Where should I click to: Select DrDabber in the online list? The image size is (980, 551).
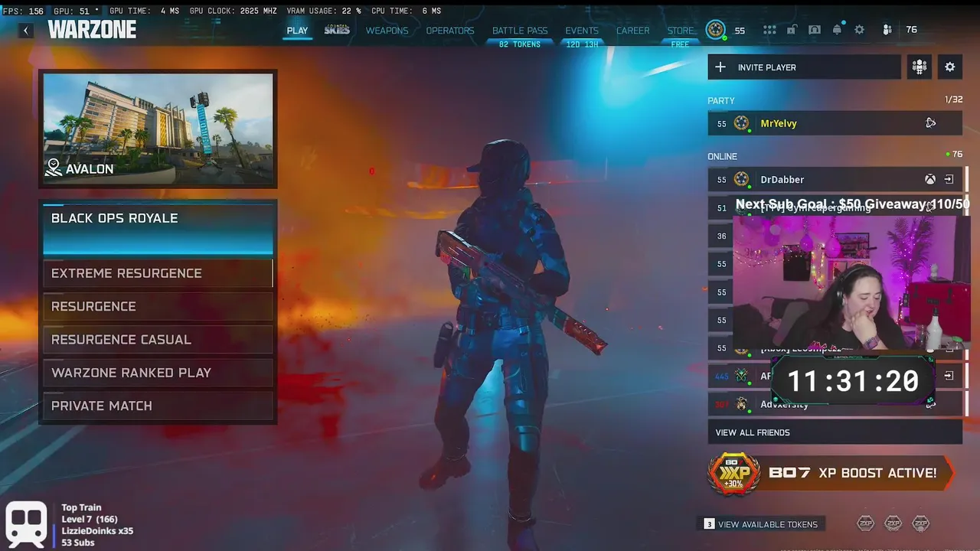[835, 180]
